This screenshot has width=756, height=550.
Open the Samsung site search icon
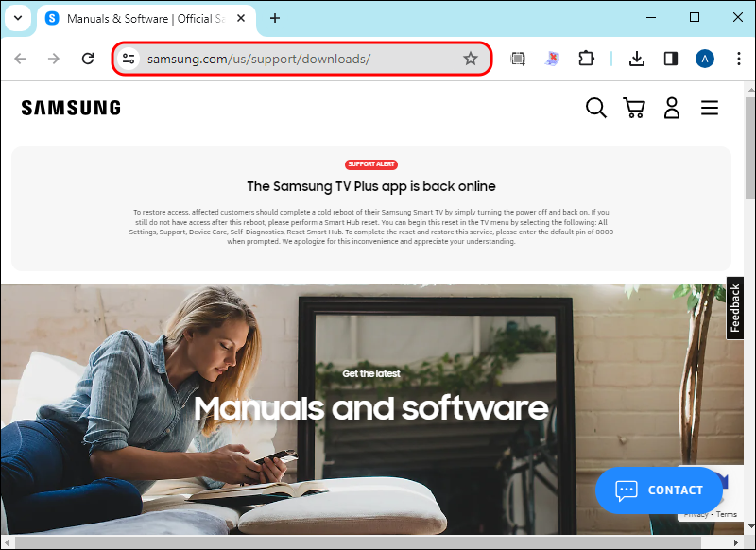click(x=596, y=108)
